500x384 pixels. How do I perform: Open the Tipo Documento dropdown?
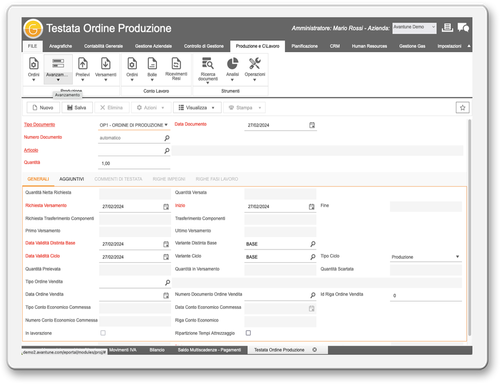pyautogui.click(x=134, y=125)
